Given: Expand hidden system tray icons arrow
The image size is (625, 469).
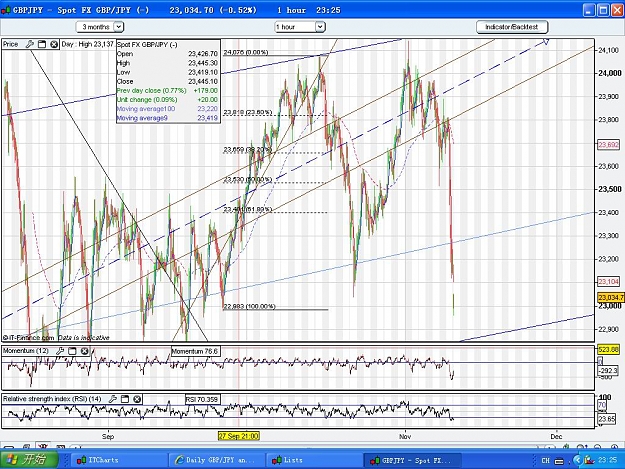Looking at the screenshot, I should coord(577,460).
